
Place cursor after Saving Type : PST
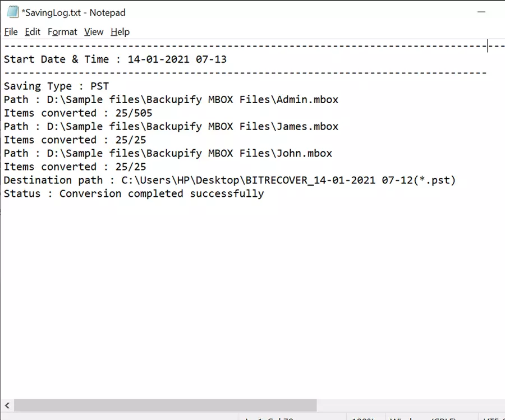(109, 86)
